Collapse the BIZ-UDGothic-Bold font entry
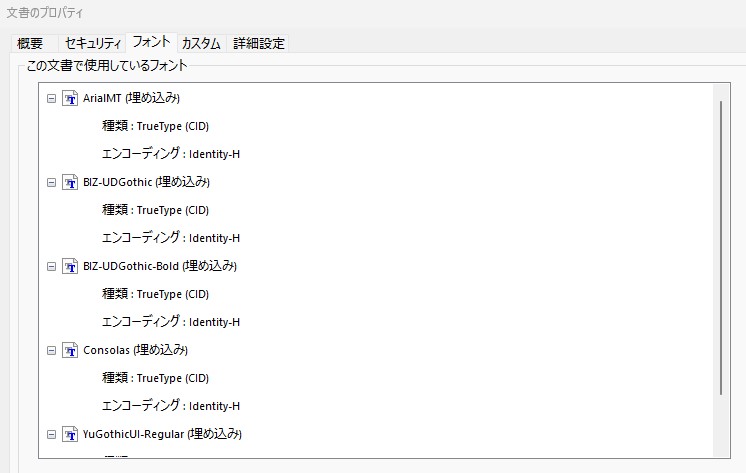Image resolution: width=746 pixels, height=473 pixels. 51,266
